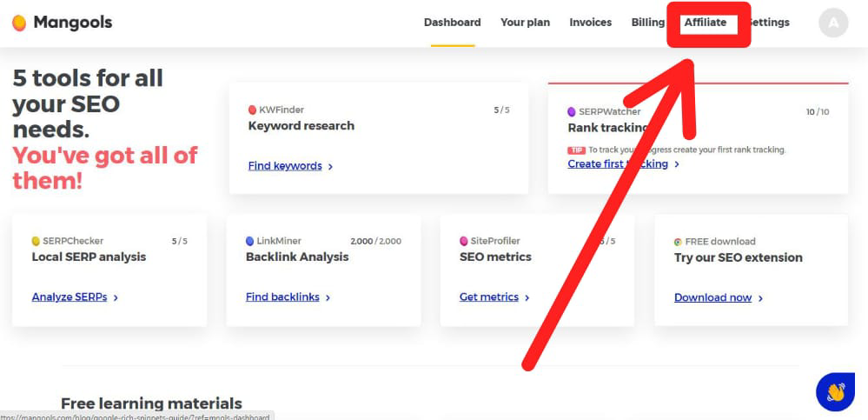Screen dimensions: 868x420
Task: Open the user avatar menu
Action: click(x=833, y=23)
